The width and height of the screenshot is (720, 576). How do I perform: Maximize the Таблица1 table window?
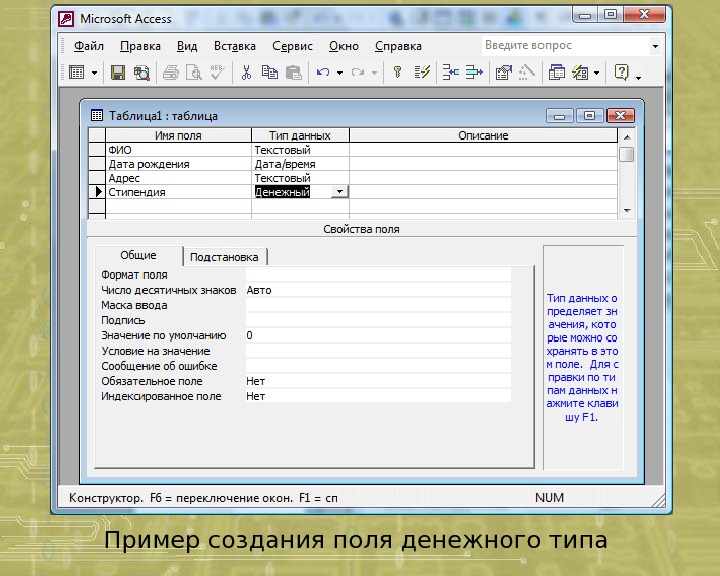pos(589,115)
